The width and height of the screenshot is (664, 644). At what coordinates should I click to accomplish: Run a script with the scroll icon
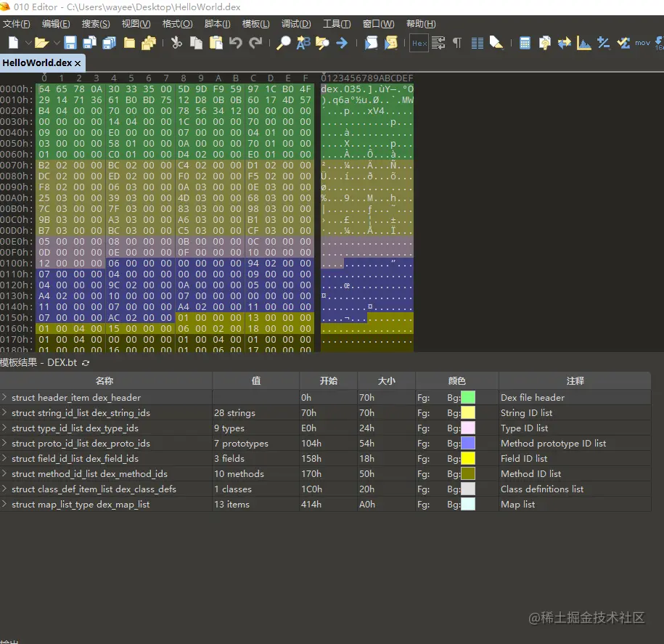[371, 43]
